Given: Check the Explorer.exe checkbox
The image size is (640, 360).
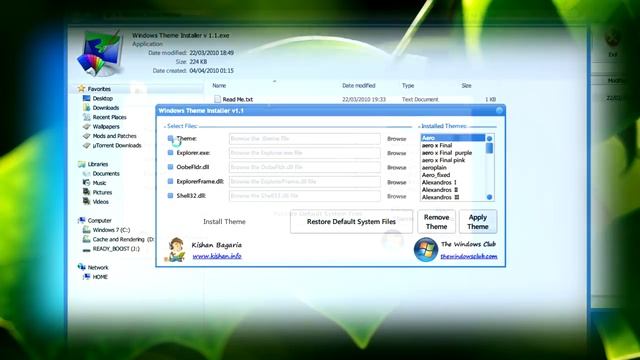Looking at the screenshot, I should click(x=171, y=153).
